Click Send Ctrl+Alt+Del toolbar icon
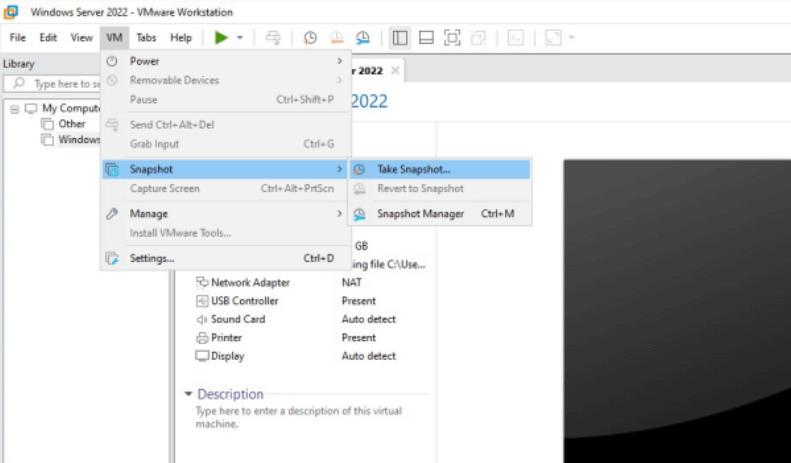 273,37
